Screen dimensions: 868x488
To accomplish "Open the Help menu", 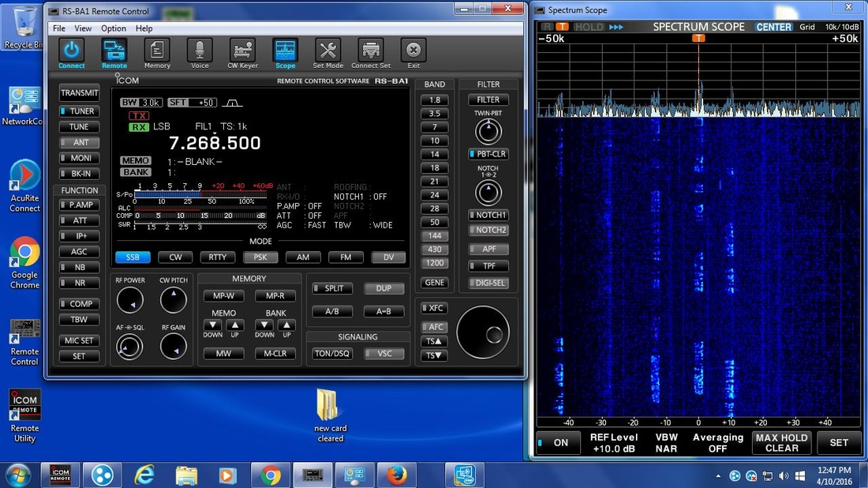I will click(144, 28).
